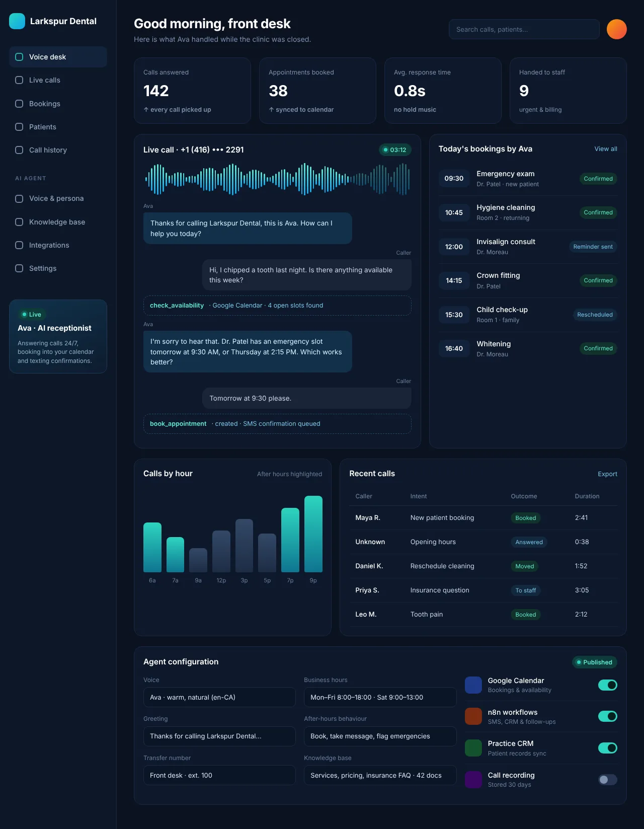644x829 pixels.
Task: Click the Integrations sidebar icon
Action: (19, 245)
